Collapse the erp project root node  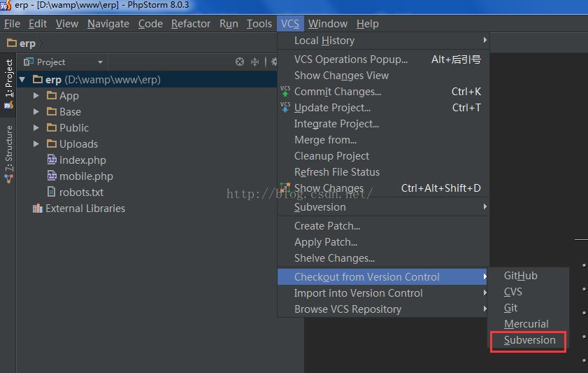pos(22,80)
